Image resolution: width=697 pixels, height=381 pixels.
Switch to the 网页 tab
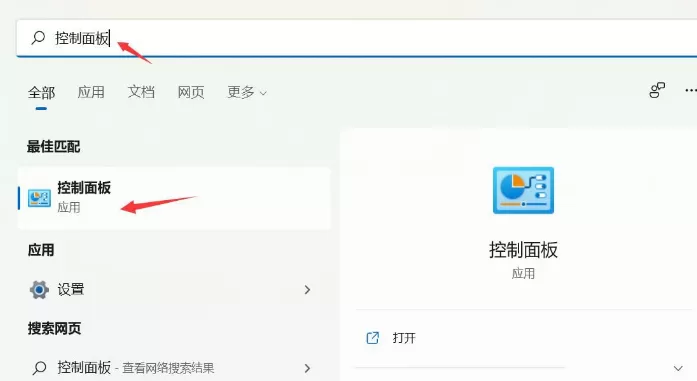pos(191,92)
